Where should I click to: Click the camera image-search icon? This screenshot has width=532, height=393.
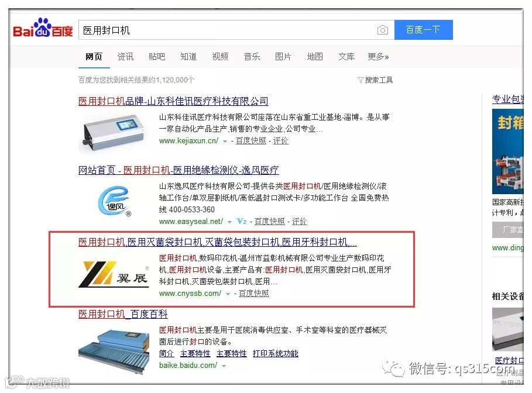point(382,30)
